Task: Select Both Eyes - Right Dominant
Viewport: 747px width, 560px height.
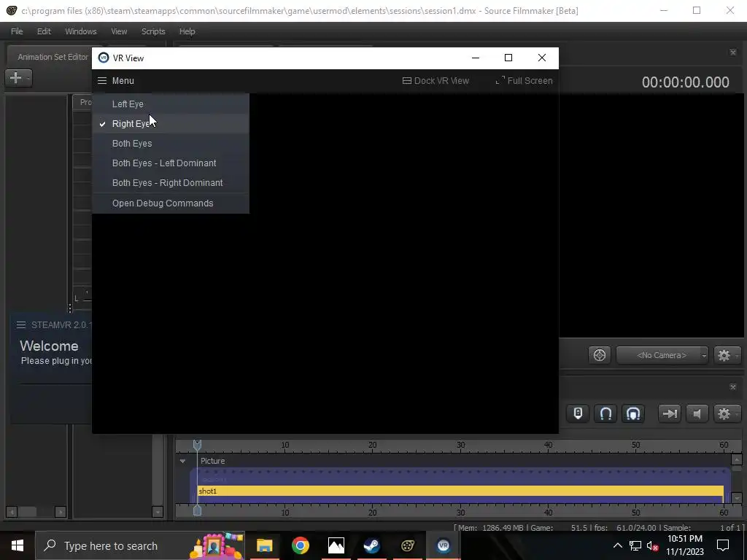Action: (171, 183)
